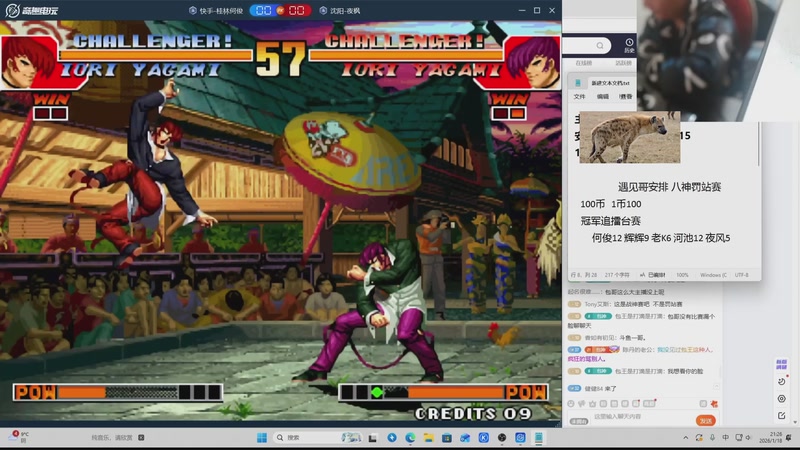Click the edit/share square icon in right sidebar

782,416
